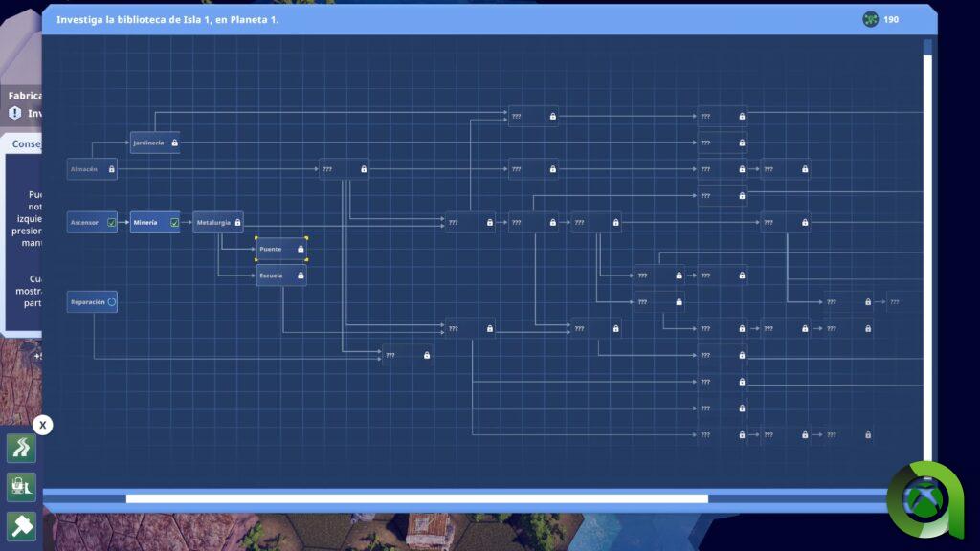Open the Reparación research node
Viewport: 980px width, 551px height.
[88, 302]
